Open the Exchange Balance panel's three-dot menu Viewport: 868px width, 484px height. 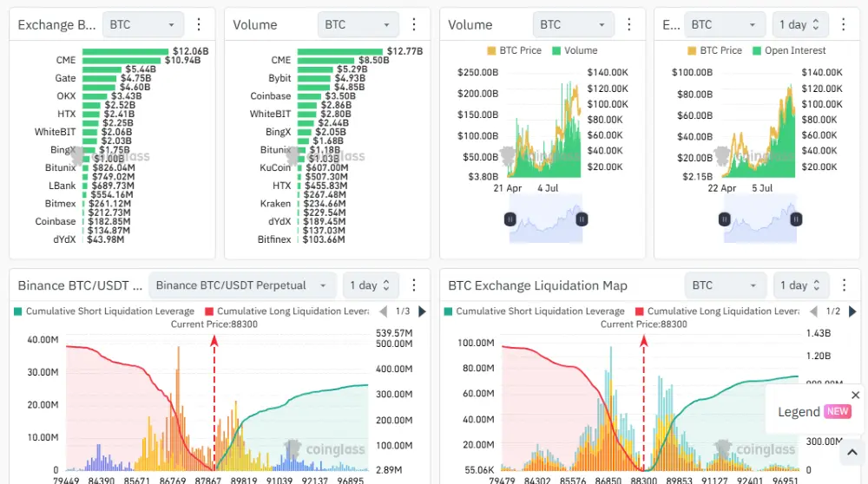[199, 24]
